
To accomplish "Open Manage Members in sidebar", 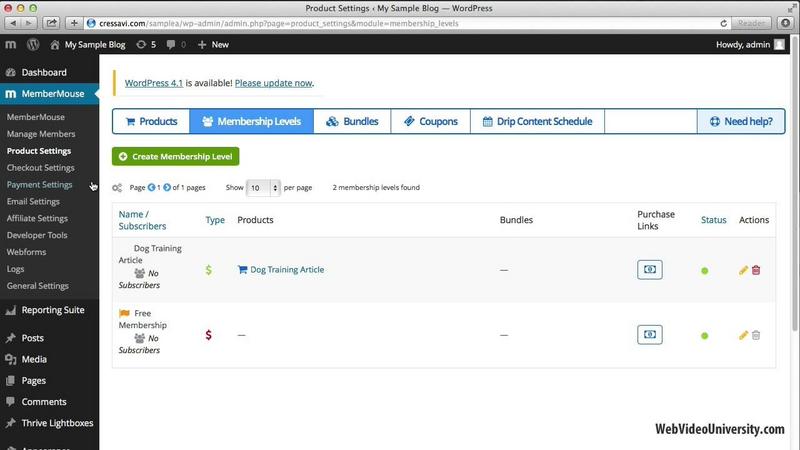I will coord(41,134).
